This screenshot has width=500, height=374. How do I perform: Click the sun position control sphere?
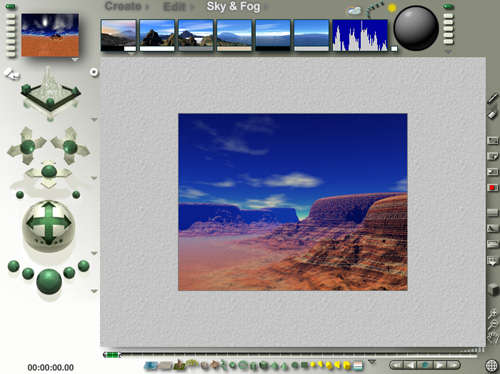pos(416,28)
